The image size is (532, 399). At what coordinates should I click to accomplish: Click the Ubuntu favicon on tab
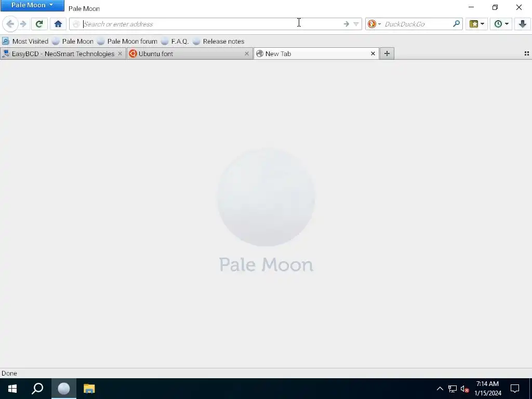[x=132, y=54]
